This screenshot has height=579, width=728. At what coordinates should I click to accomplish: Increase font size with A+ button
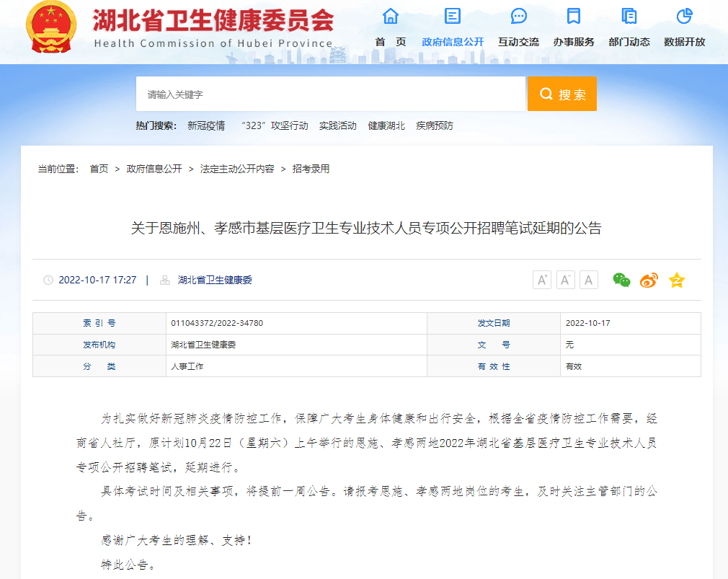(542, 280)
